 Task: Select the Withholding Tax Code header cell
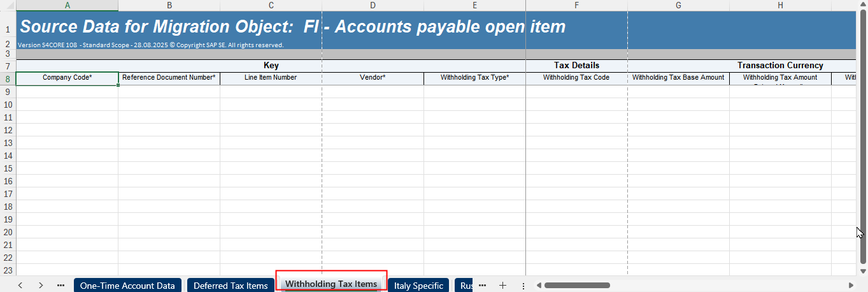[576, 78]
